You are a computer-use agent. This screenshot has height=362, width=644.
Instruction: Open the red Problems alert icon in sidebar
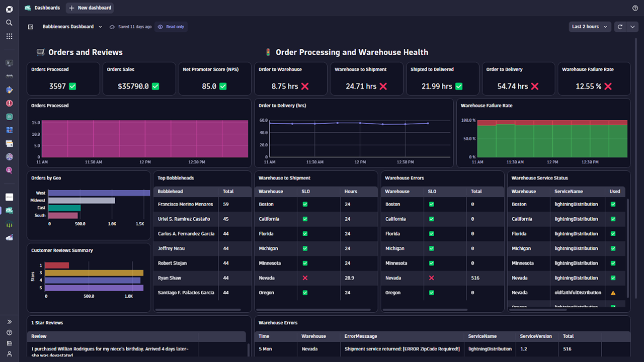[x=9, y=103]
